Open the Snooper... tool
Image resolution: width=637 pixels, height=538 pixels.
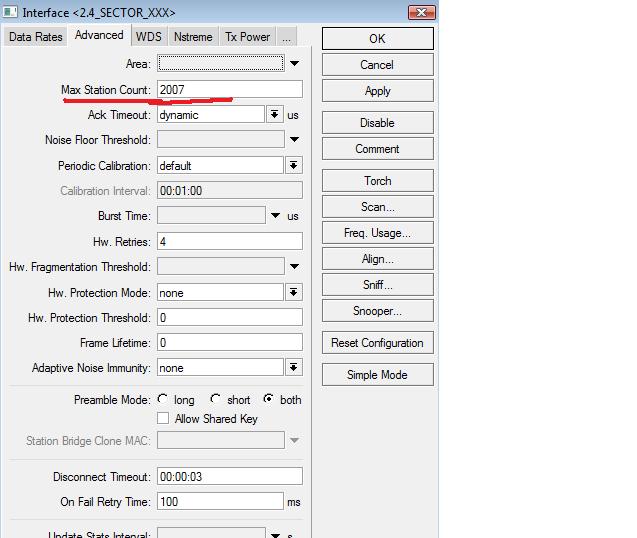point(377,311)
